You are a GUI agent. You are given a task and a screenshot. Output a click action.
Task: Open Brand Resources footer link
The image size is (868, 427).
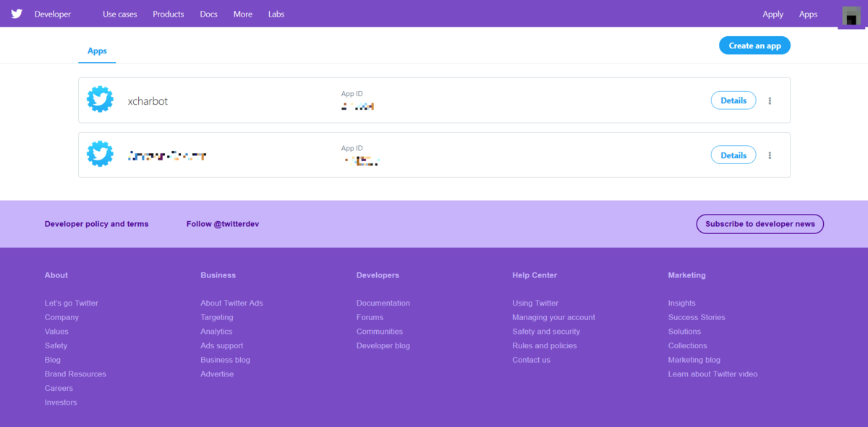tap(75, 374)
